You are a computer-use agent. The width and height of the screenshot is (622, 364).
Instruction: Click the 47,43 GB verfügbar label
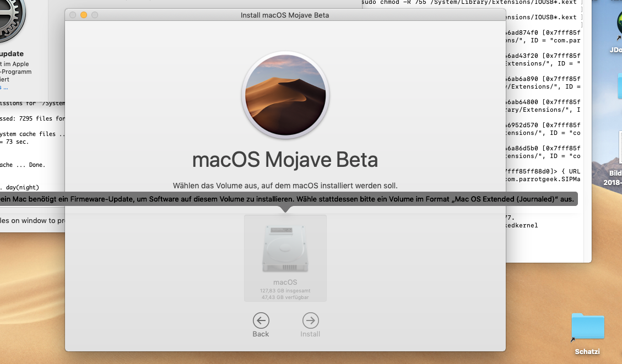[x=285, y=297]
